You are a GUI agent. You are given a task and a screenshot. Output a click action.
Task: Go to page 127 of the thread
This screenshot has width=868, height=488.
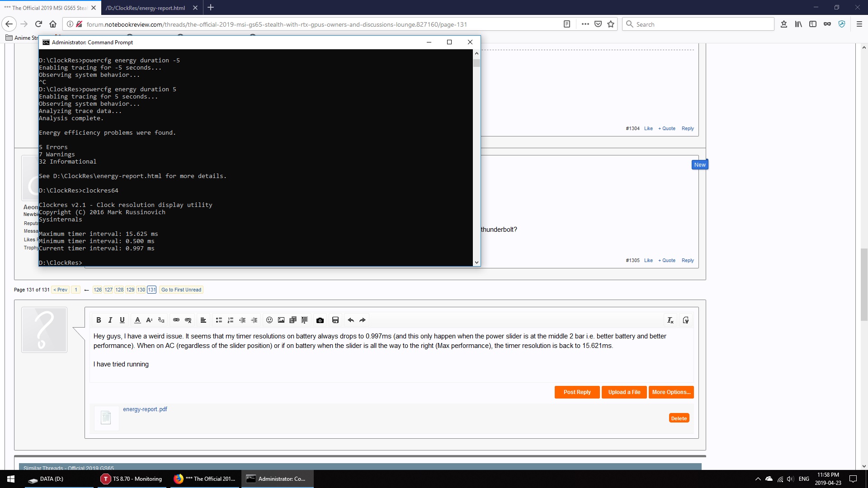(108, 290)
